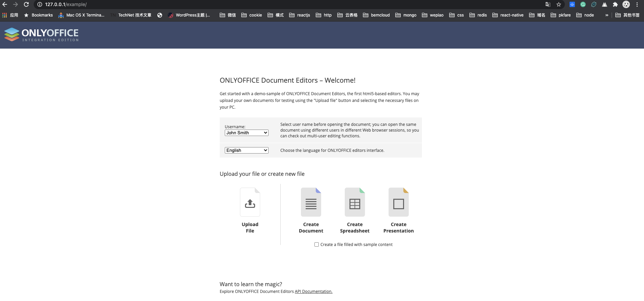Click the Create Document label
The height and width of the screenshot is (301, 644).
(x=311, y=228)
